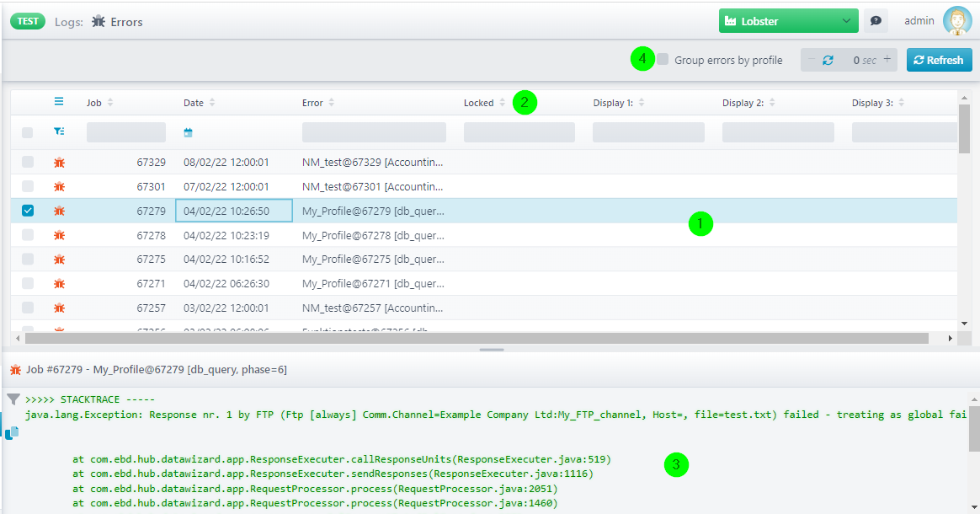This screenshot has height=514, width=980.
Task: Open the table column menu icon
Action: pos(59,101)
